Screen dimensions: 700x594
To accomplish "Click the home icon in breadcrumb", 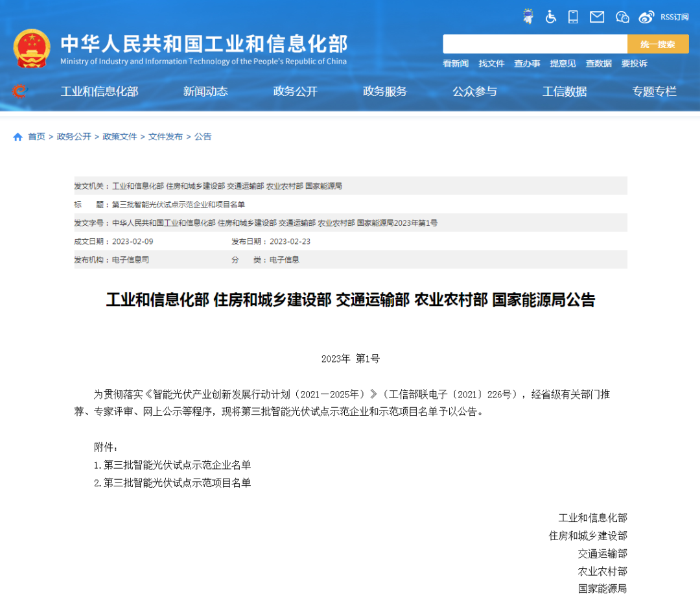I will (x=17, y=137).
